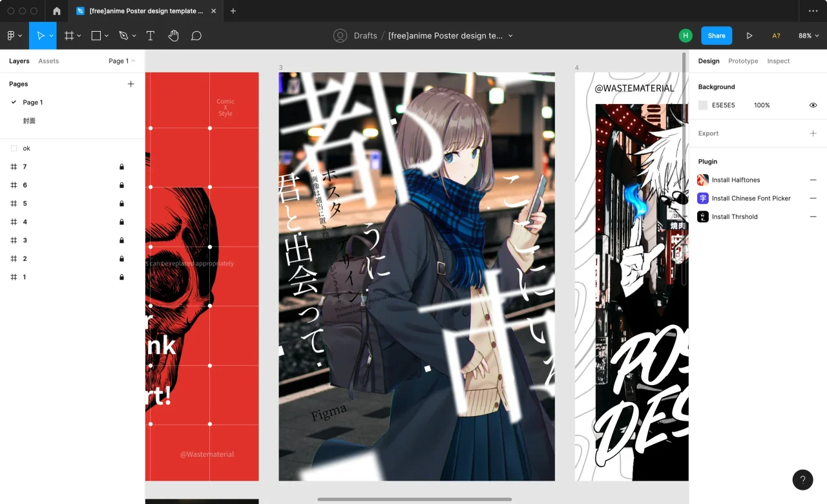
Task: Click Install Halftones plugin label
Action: coord(736,180)
